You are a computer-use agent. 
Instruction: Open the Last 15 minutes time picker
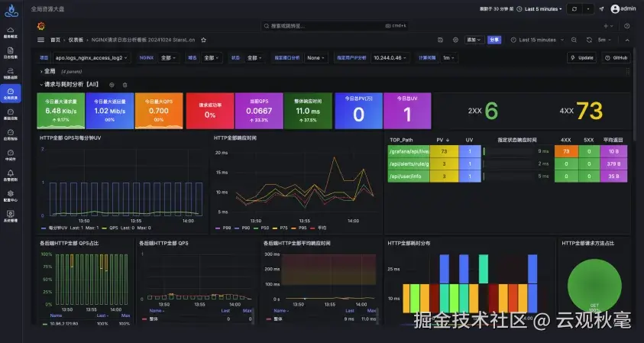[537, 40]
